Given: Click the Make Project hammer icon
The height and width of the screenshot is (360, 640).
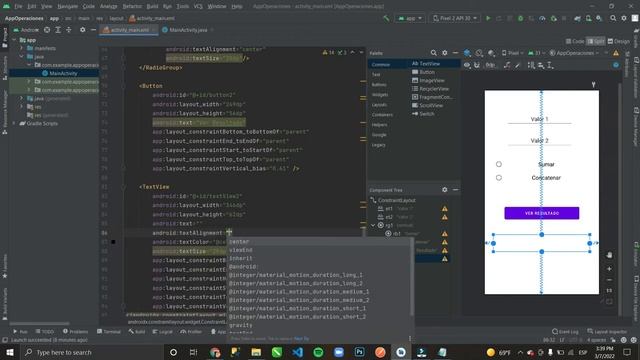Looking at the screenshot, I should [x=386, y=18].
